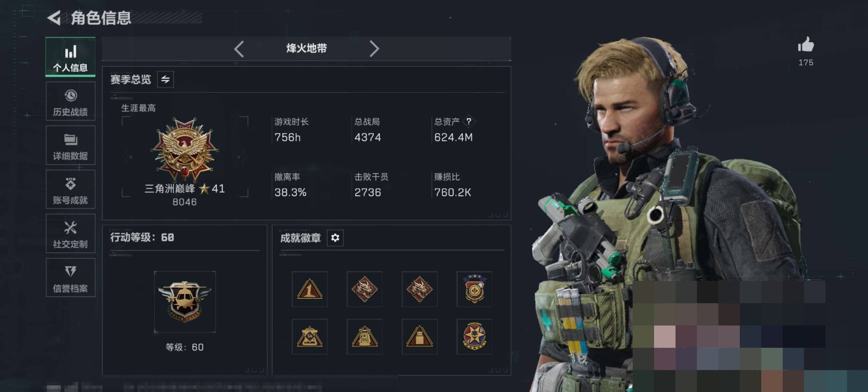Open the achievement badge settings gear

[x=335, y=238]
